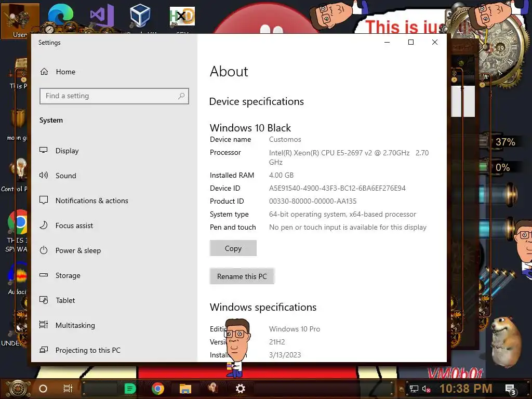The image size is (532, 399).
Task: Copy the device specifications
Action: 233,248
